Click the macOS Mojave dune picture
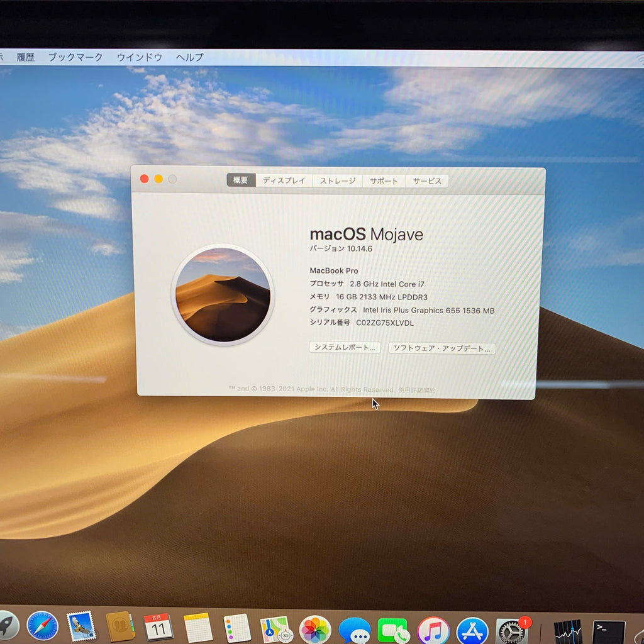The height and width of the screenshot is (644, 644). coord(223,295)
